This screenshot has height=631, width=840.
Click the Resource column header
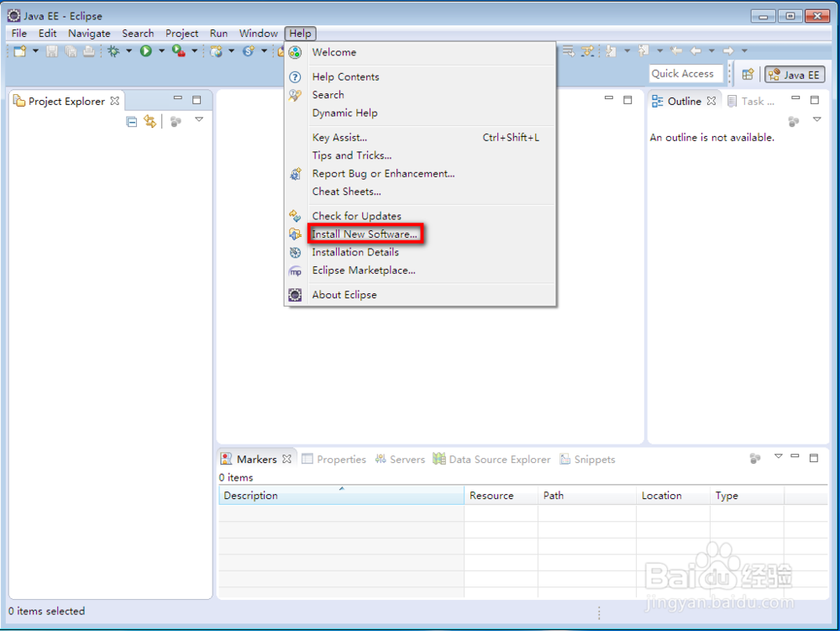[x=501, y=496]
